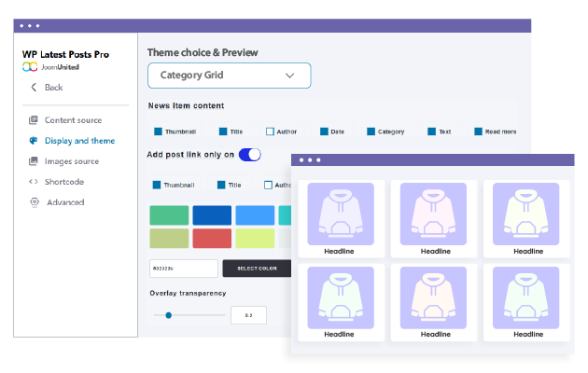Uncheck the Read more checkbox
The image size is (588, 373).
(x=478, y=131)
